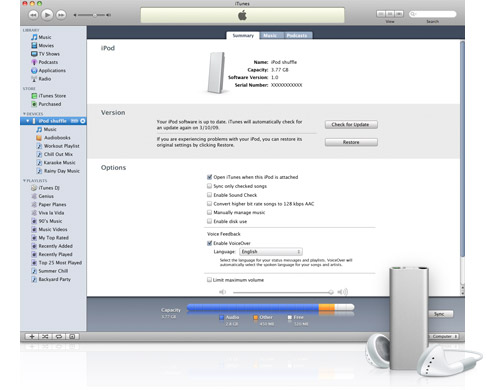490x390 pixels.
Task: Click Check for Update button
Action: tap(351, 125)
